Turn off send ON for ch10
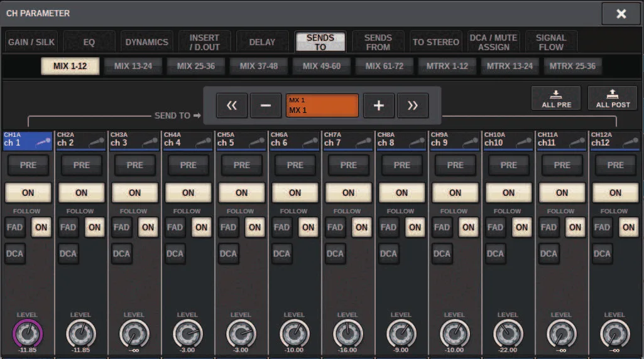644x359 pixels. 508,193
